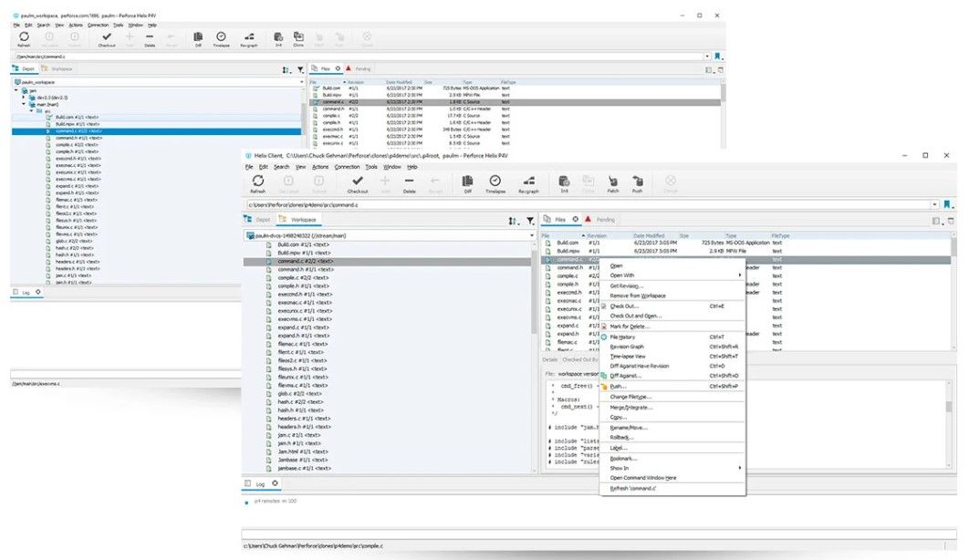Click Push icon in front Helix Client toolbar
The image size is (969, 560).
[637, 181]
